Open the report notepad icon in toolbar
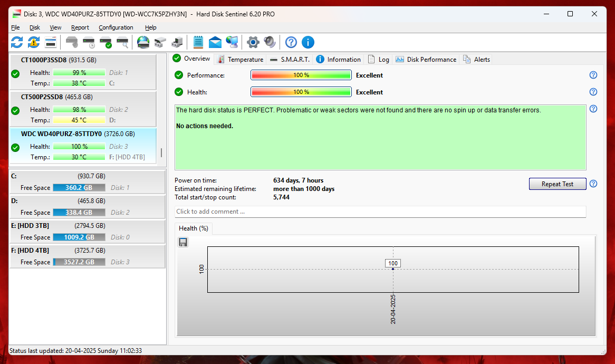Viewport: 615px width, 364px height. tap(198, 42)
